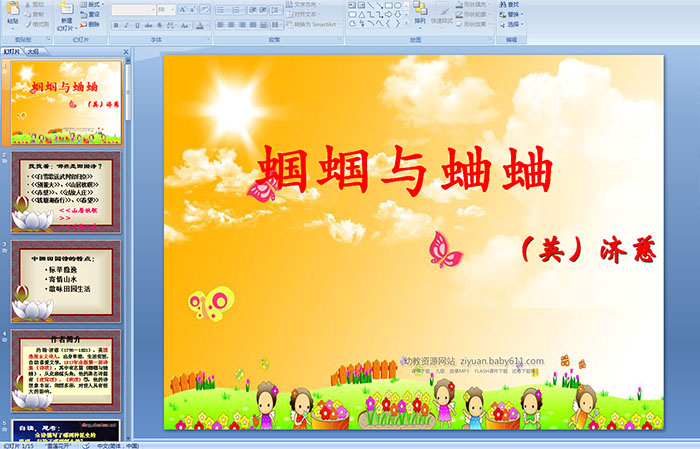700x449 pixels.
Task: Select slide 2 thumbnail with poem list
Action: coord(66,192)
